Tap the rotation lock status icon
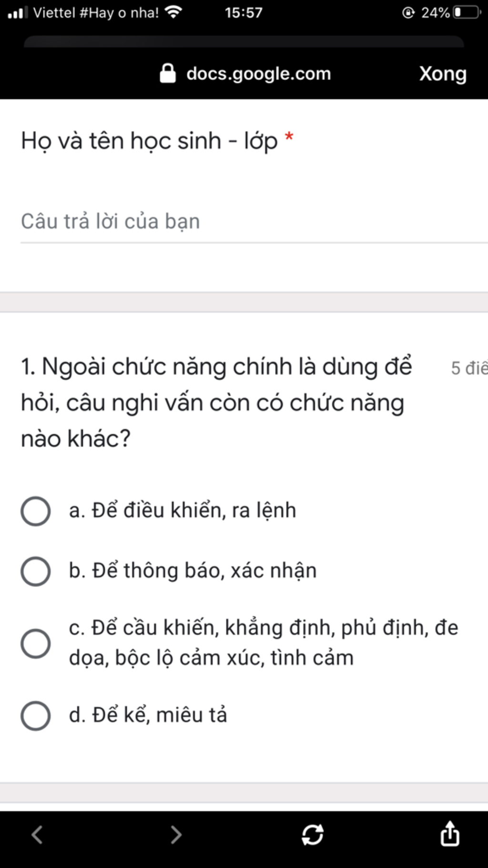This screenshot has height=868, width=488. [408, 12]
